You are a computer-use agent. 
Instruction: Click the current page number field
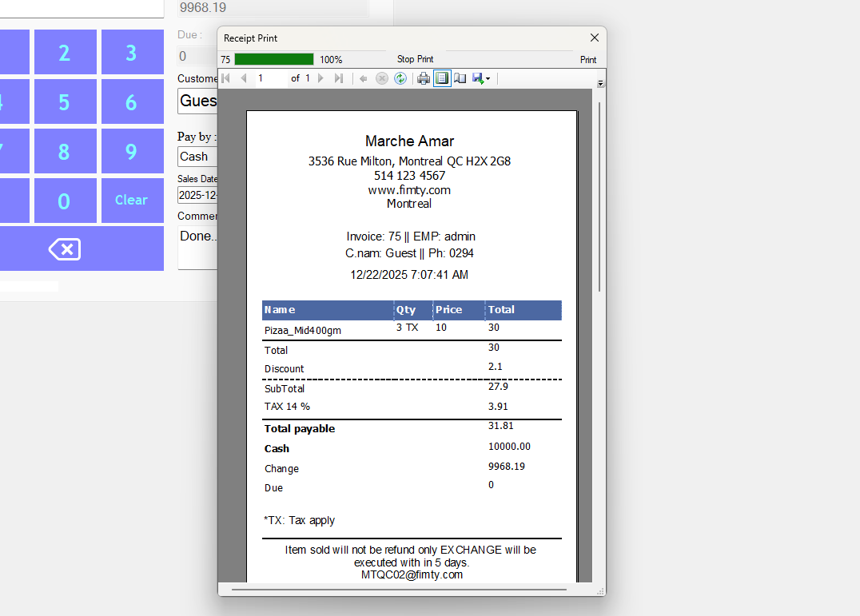(x=270, y=78)
